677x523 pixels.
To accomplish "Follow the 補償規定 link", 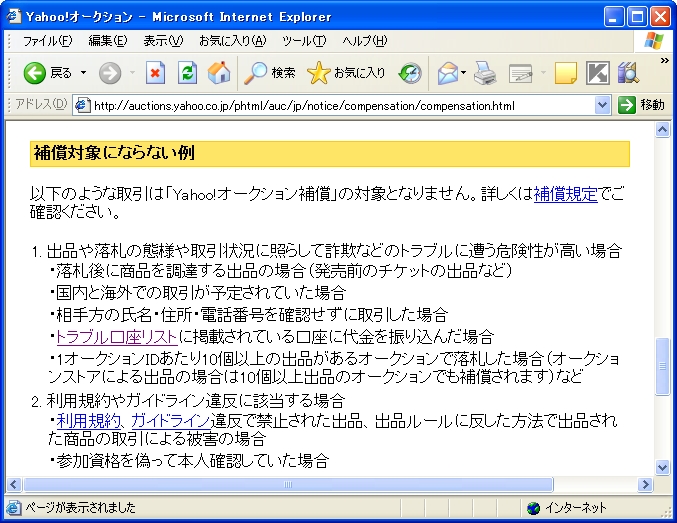I will click(x=566, y=194).
